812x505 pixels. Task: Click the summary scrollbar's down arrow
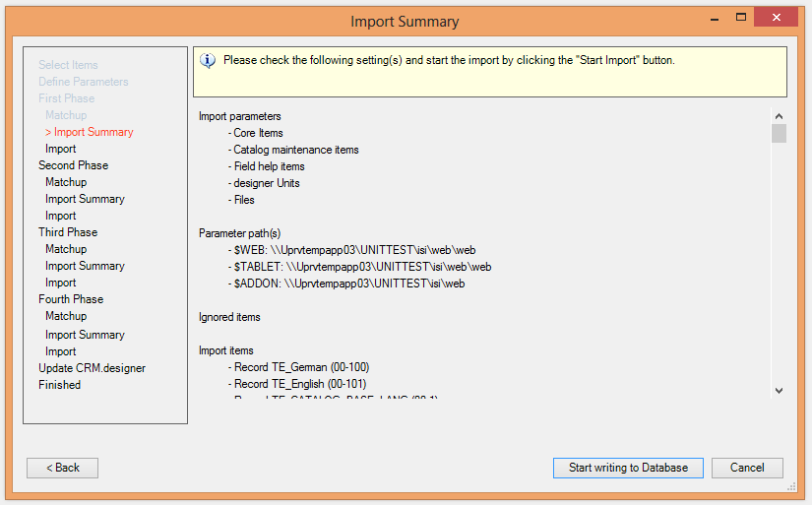[779, 391]
